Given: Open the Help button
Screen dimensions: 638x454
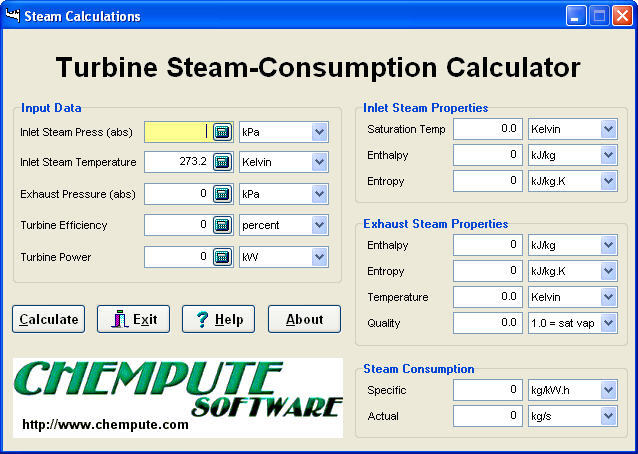Looking at the screenshot, I should point(218,319).
